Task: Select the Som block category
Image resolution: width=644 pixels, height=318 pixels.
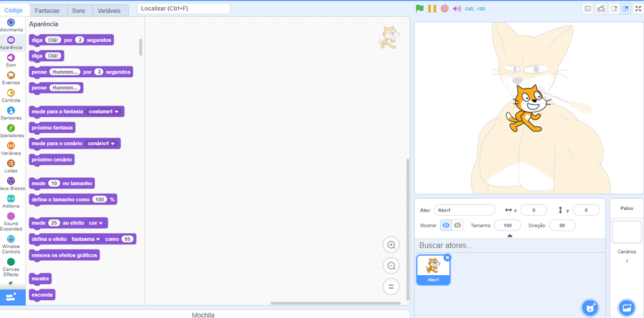Action: (11, 60)
